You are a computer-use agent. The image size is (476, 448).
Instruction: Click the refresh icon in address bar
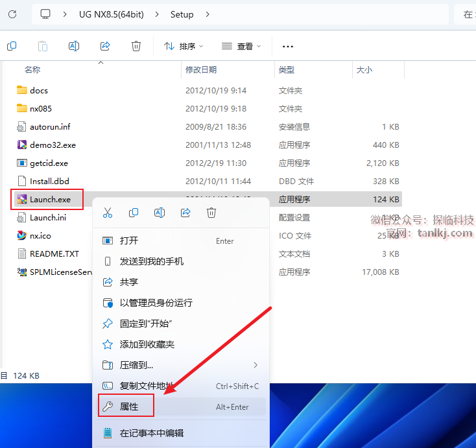coord(12,14)
